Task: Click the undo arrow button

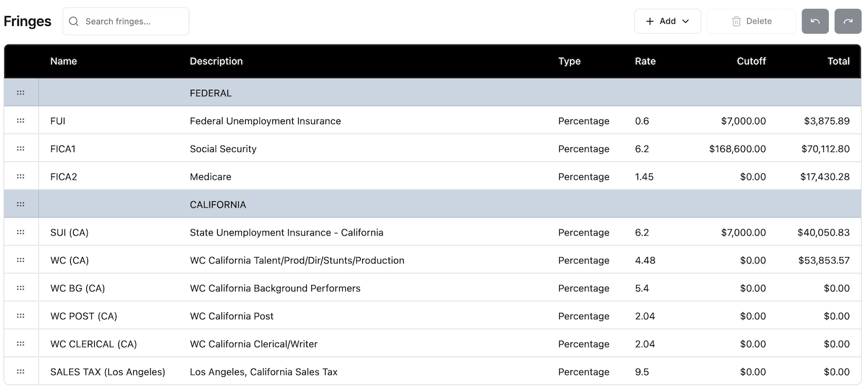Action: click(815, 21)
